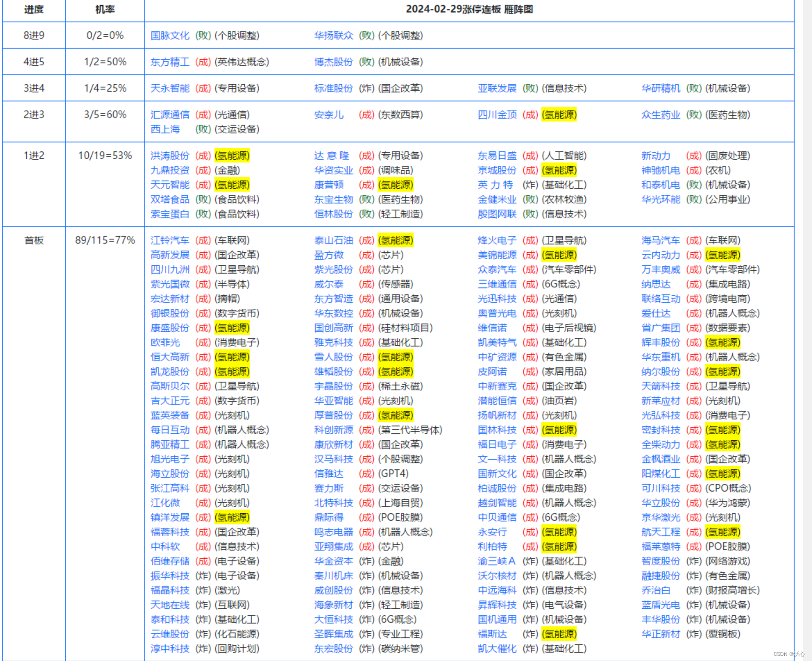
Task: Click the 智度股份 stock link
Action: click(661, 561)
